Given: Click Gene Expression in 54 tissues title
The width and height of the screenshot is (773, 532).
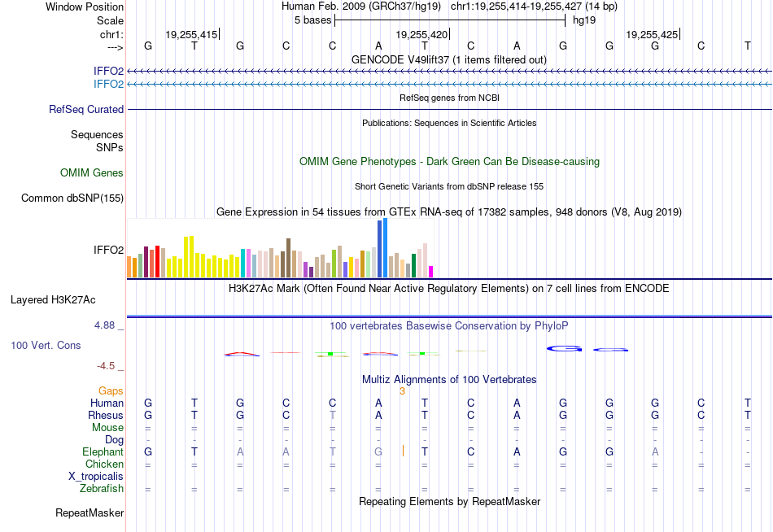Looking at the screenshot, I should coord(449,212).
